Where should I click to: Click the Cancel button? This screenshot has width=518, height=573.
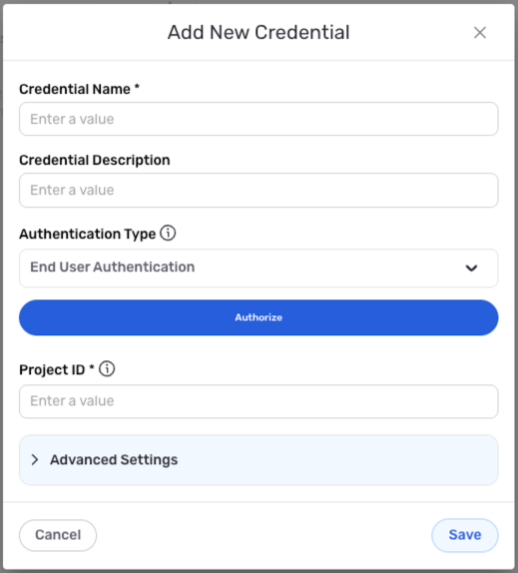coord(58,535)
